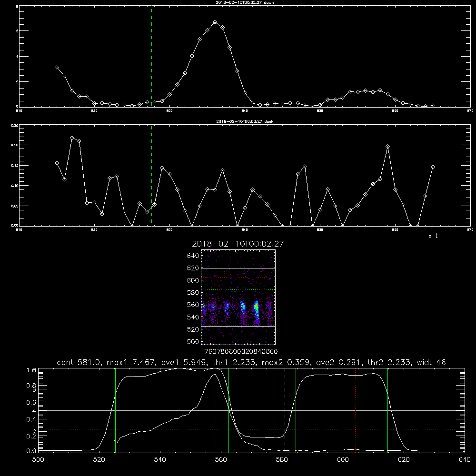Viewport: 476px width, 476px height.
Task: Click spectrogram y-axis label 500
Action: coord(193,341)
